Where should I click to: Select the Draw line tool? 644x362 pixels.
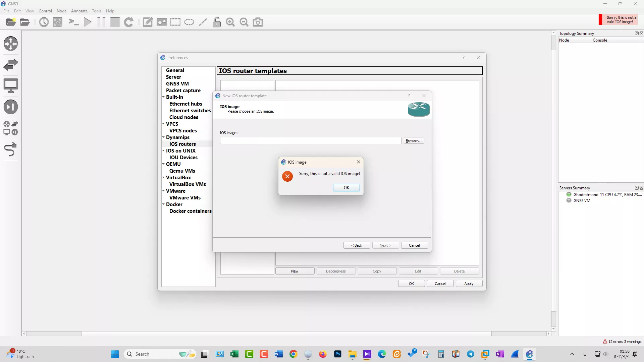point(203,22)
